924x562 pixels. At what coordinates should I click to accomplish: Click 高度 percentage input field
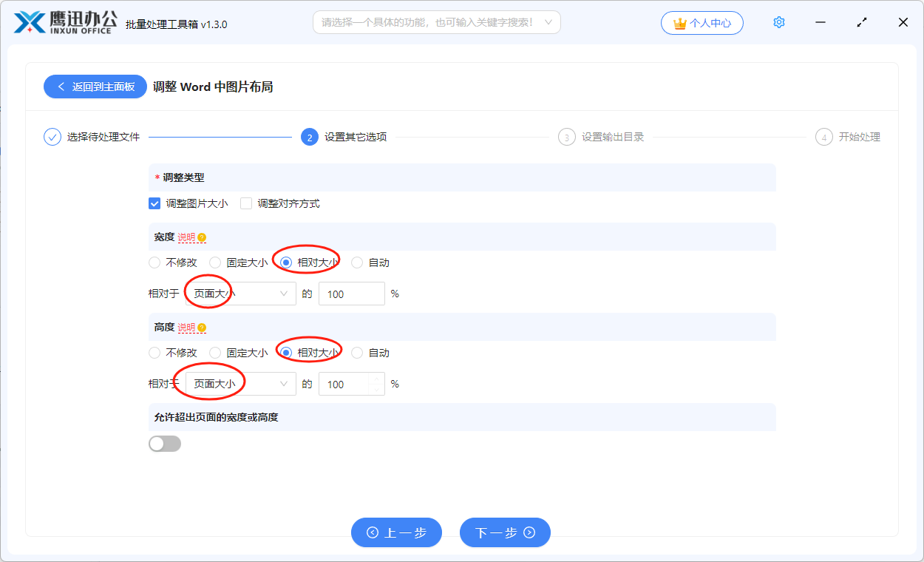[352, 384]
